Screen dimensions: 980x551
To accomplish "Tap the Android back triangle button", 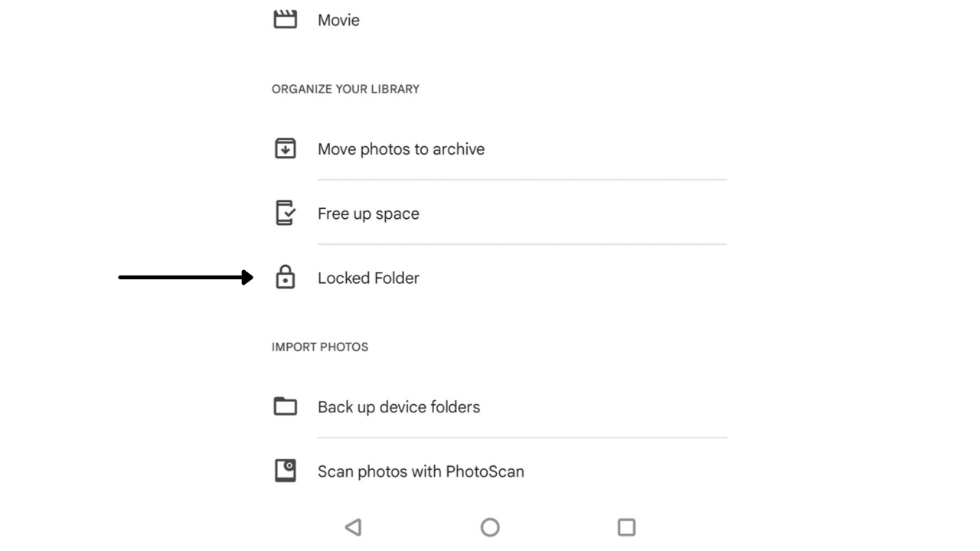I will click(353, 527).
